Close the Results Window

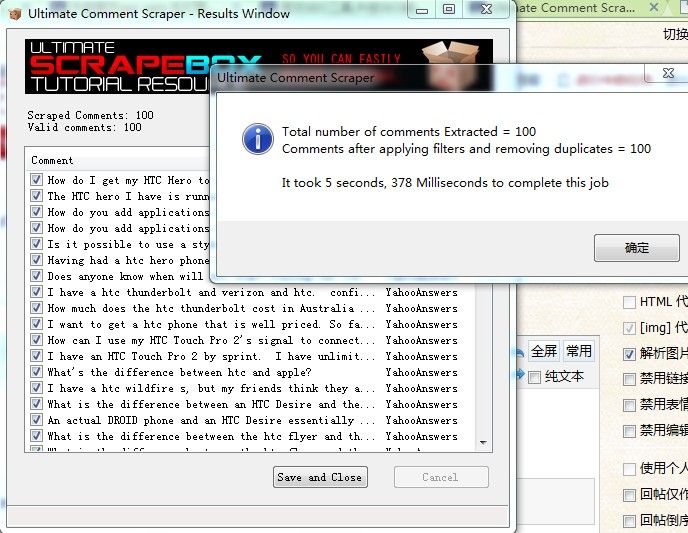pos(486,10)
